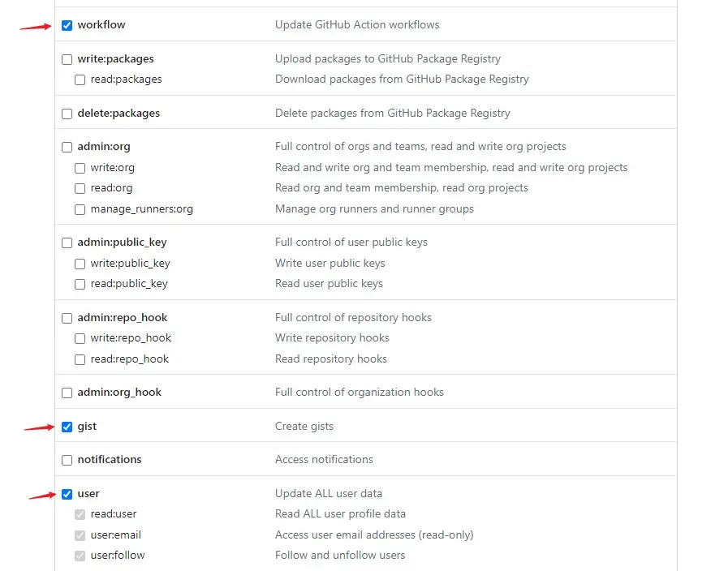This screenshot has width=728, height=571.
Task: Enable manage_runners:org checkbox
Action: pos(80,209)
